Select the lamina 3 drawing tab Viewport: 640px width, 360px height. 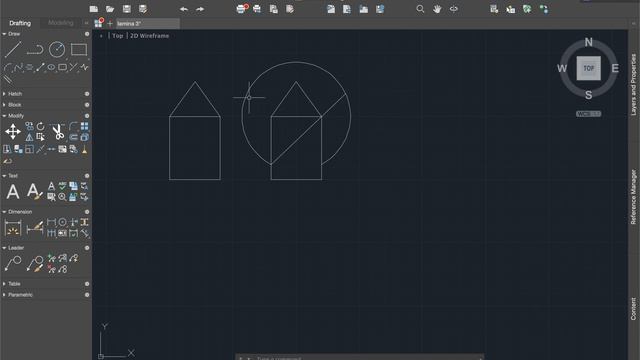(148, 24)
